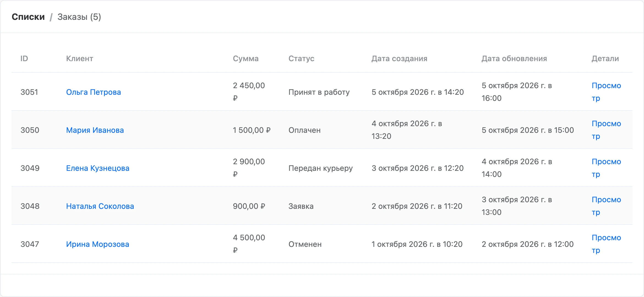Open client Наталья Соколова profile
Image resolution: width=644 pixels, height=297 pixels.
(x=100, y=206)
